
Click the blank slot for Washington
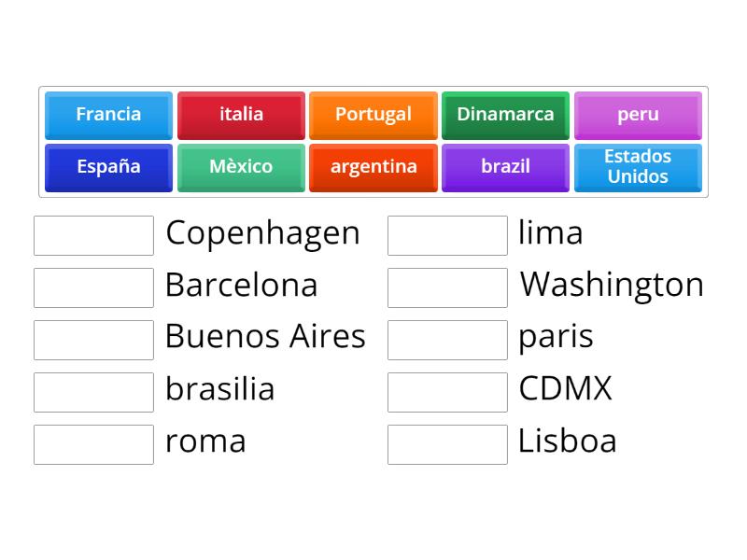[447, 287]
